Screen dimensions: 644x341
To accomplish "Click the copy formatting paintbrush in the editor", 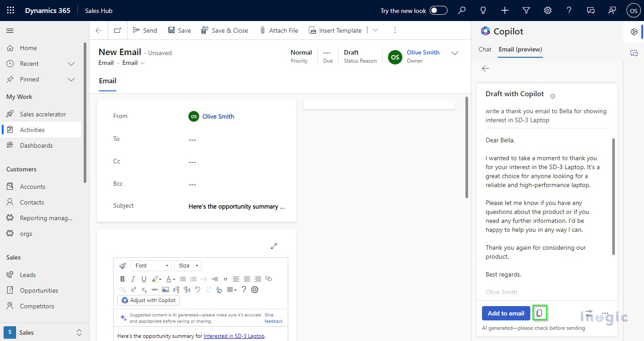I will (123, 266).
